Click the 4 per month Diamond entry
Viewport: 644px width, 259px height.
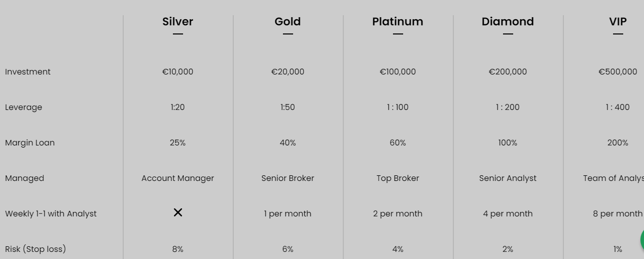point(508,214)
